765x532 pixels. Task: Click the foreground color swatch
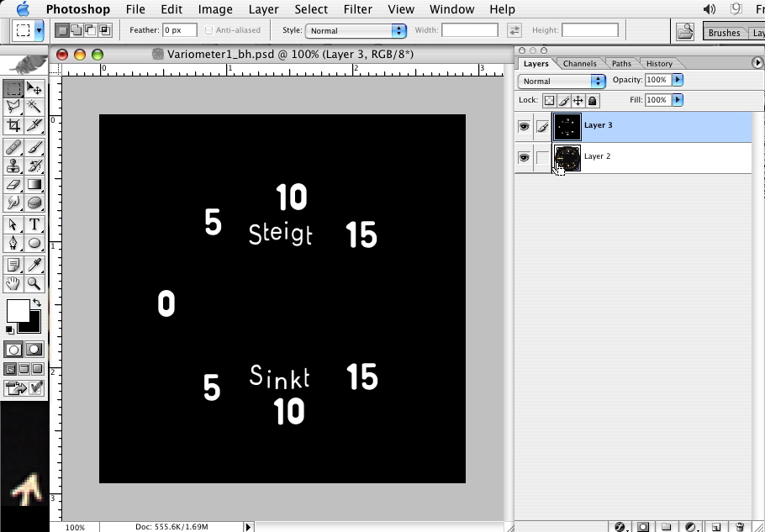[17, 311]
